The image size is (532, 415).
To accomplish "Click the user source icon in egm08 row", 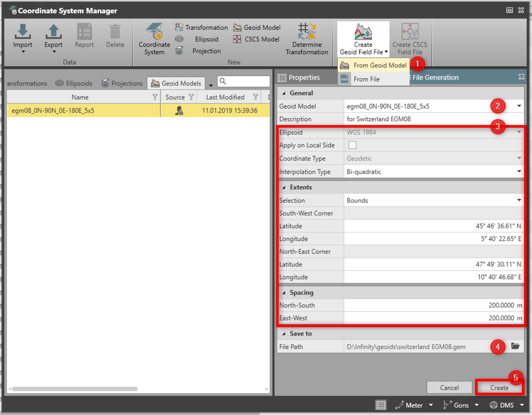I will 179,111.
